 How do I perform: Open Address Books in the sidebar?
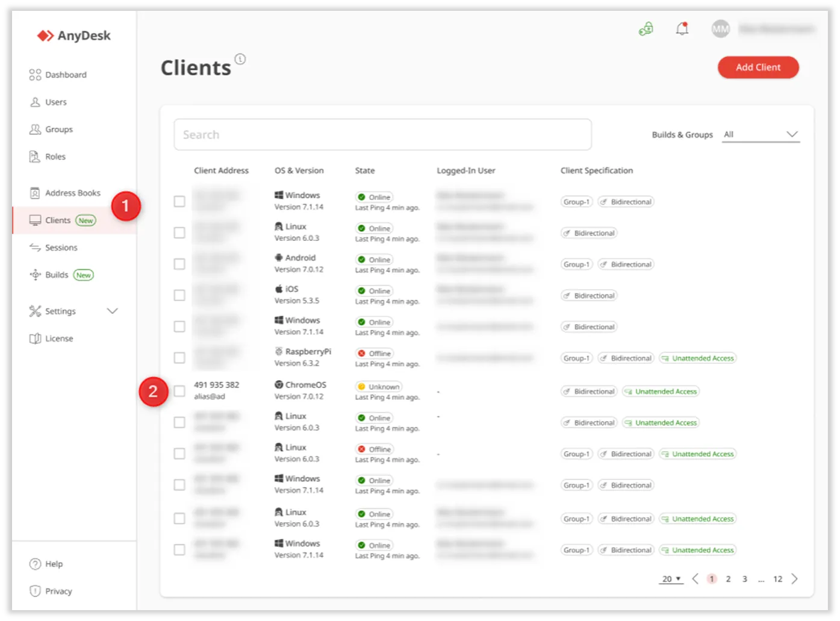(x=72, y=193)
